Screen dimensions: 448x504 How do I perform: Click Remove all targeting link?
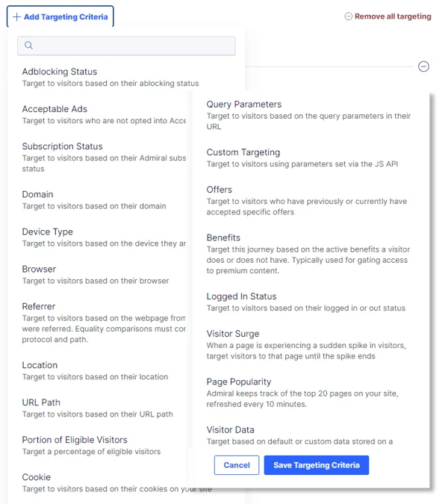point(388,16)
